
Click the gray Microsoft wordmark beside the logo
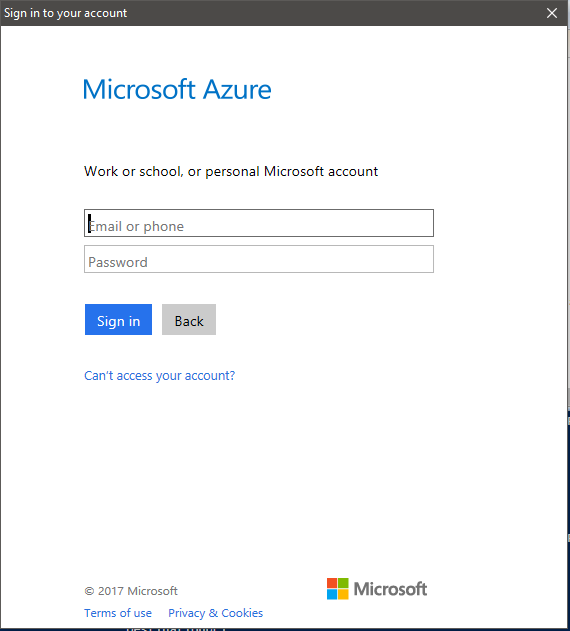[x=390, y=589]
